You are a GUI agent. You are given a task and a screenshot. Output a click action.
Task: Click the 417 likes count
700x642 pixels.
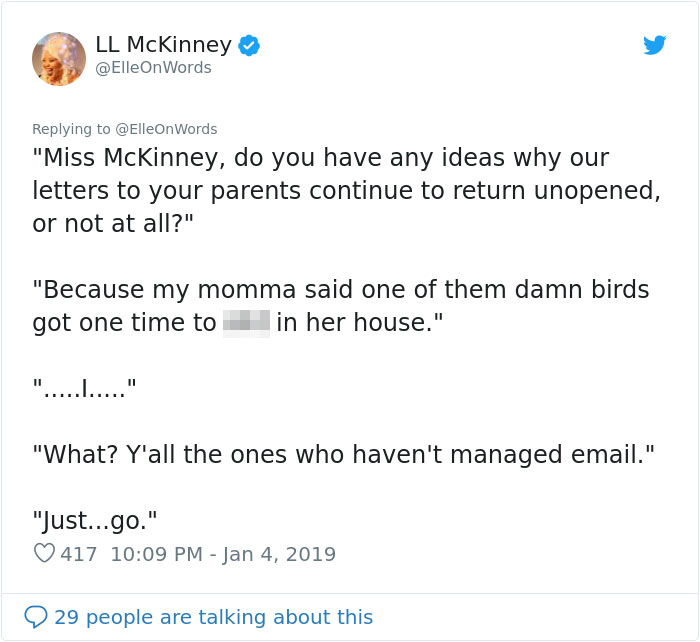pyautogui.click(x=79, y=553)
